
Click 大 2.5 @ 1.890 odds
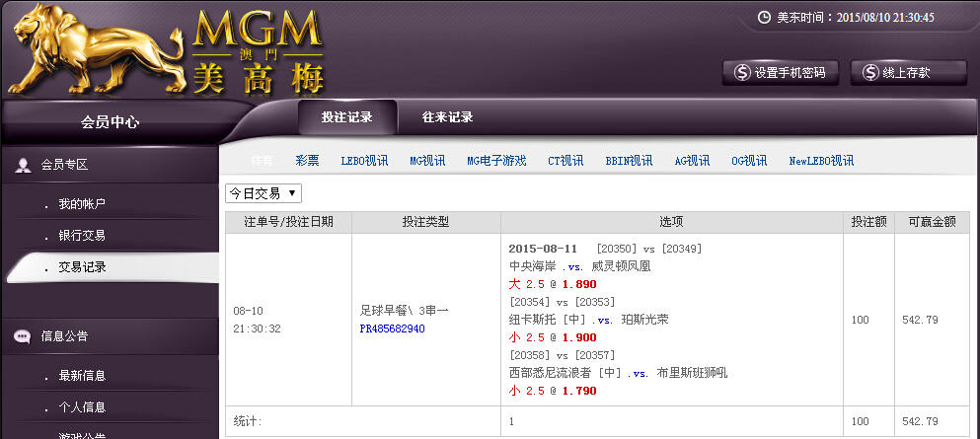[553, 285]
